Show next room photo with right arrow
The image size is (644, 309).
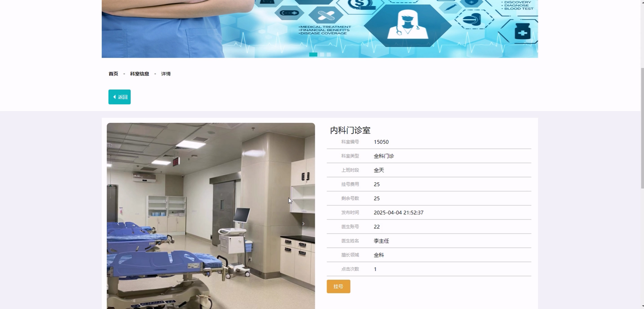click(x=303, y=224)
